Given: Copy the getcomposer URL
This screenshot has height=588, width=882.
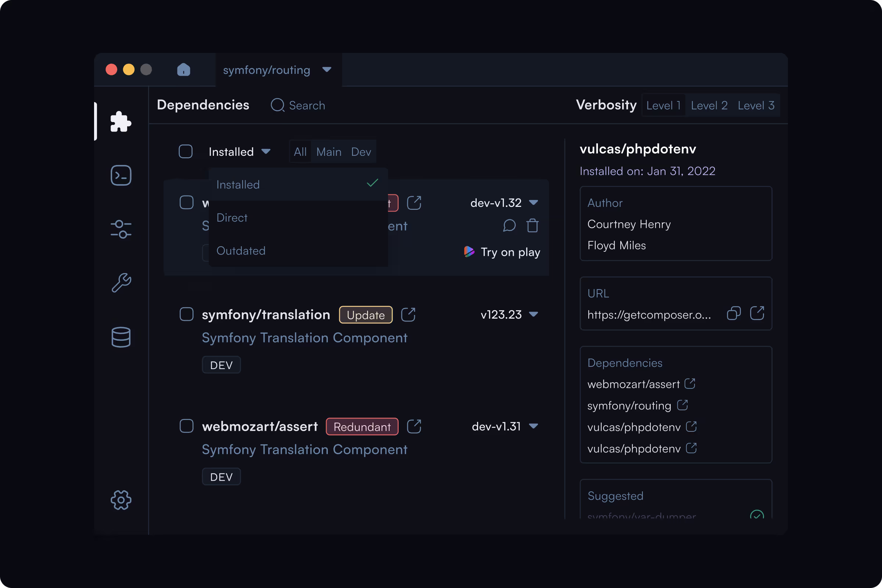Looking at the screenshot, I should (734, 313).
